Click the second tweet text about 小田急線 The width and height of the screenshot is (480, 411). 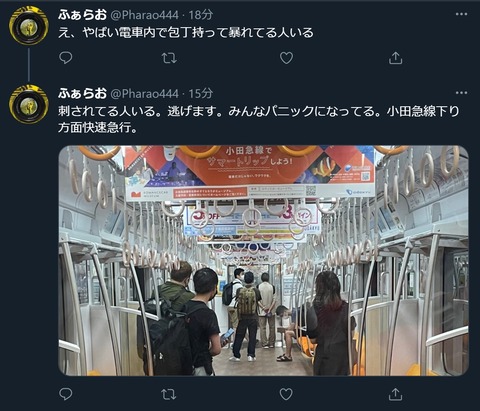point(259,119)
